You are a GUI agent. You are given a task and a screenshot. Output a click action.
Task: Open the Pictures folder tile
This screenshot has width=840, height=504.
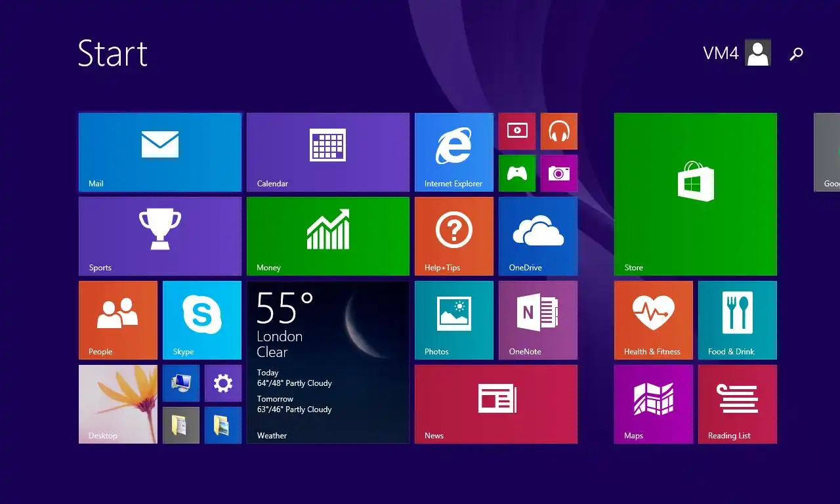tap(223, 425)
